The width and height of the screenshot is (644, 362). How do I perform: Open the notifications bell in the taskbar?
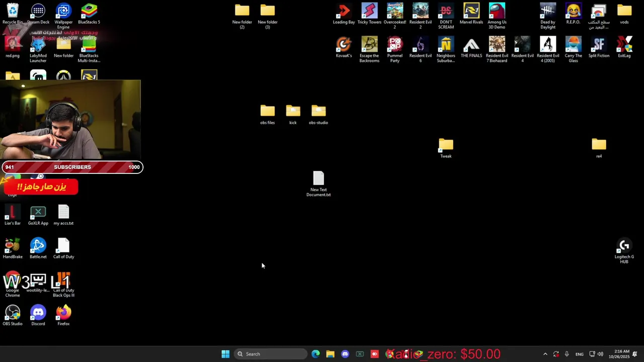pos(635,354)
